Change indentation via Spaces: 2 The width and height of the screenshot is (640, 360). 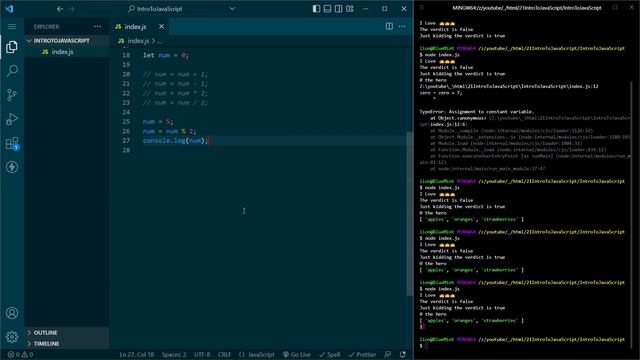pyautogui.click(x=174, y=355)
